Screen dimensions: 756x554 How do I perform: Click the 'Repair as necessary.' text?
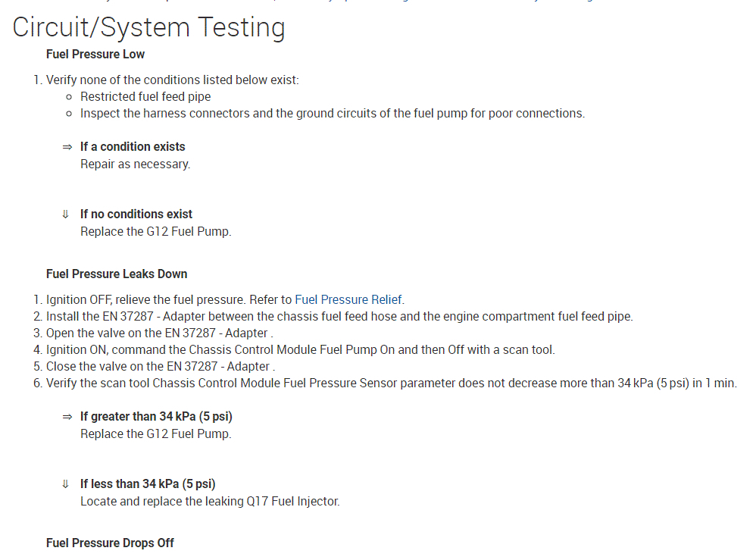point(136,164)
